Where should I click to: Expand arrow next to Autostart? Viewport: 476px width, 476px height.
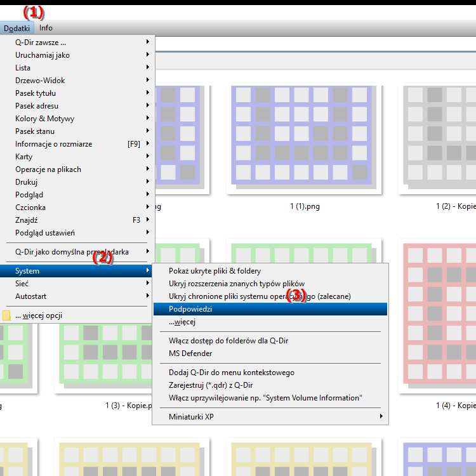point(148,296)
